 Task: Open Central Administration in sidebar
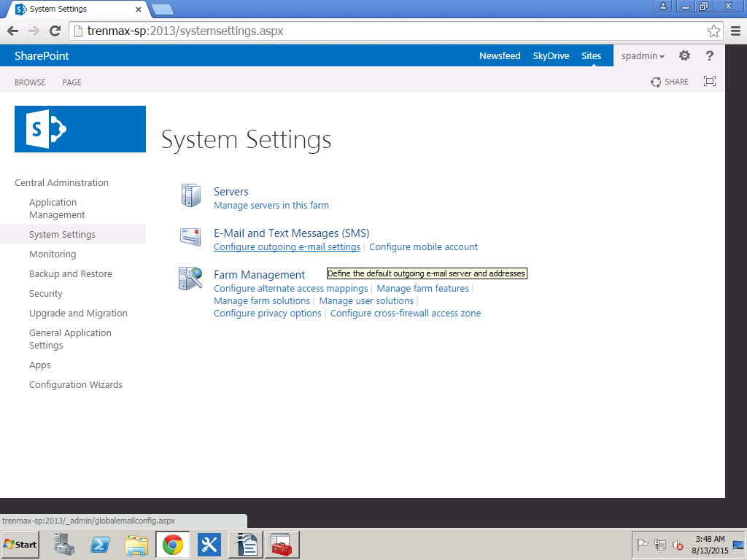tap(61, 182)
